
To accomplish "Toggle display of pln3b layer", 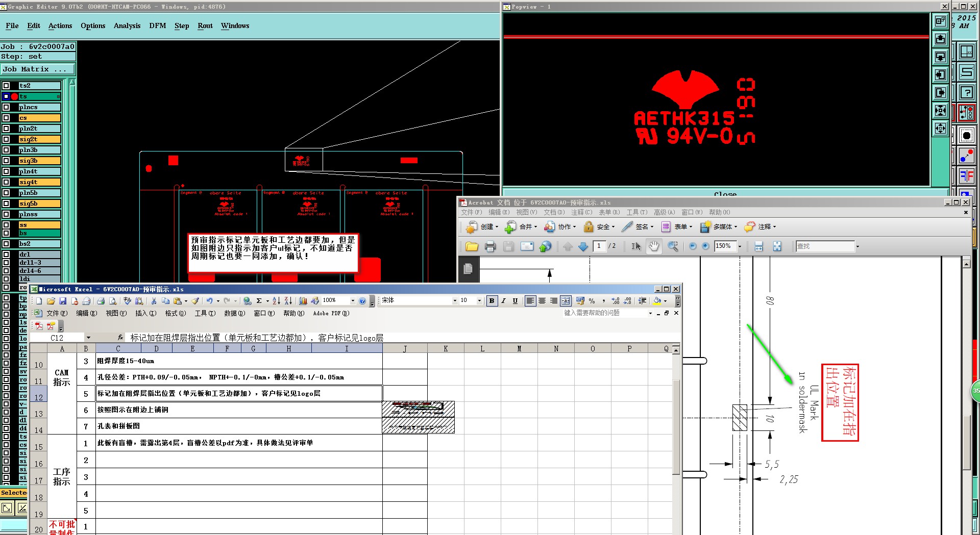I will tap(6, 150).
